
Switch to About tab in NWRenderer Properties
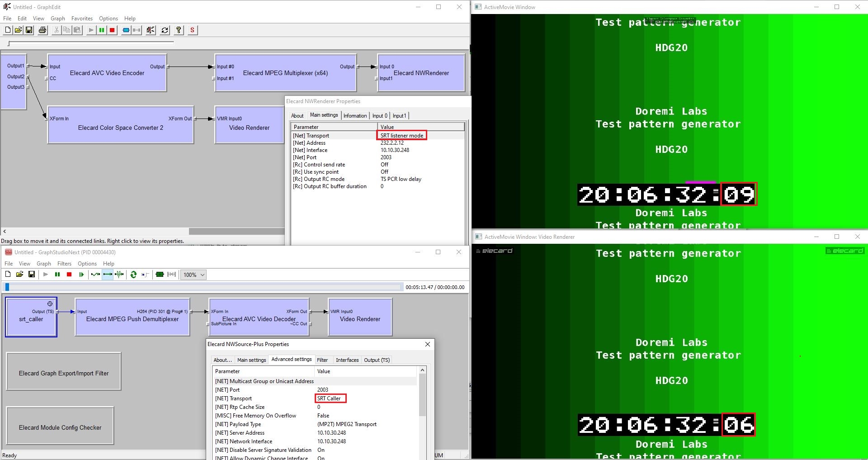pos(297,116)
